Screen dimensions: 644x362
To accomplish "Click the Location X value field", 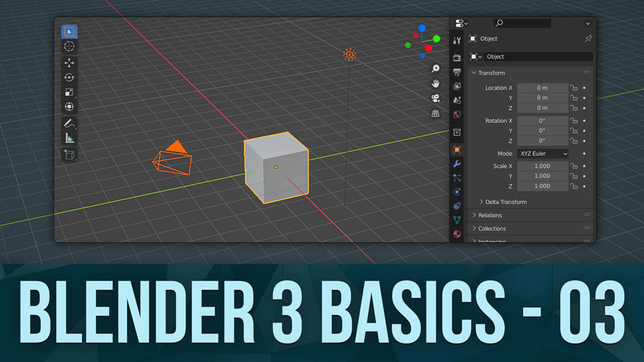I will (543, 88).
